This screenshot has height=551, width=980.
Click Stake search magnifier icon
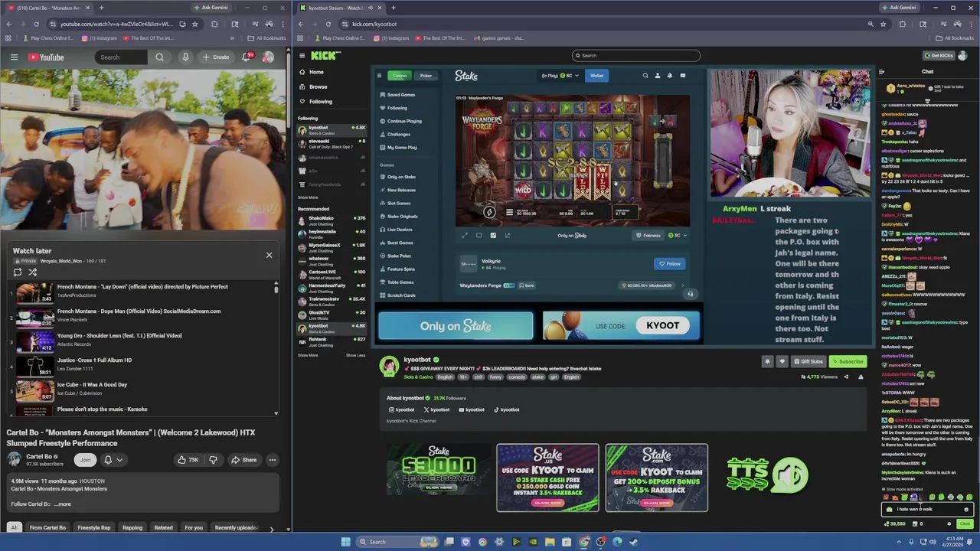pos(645,76)
